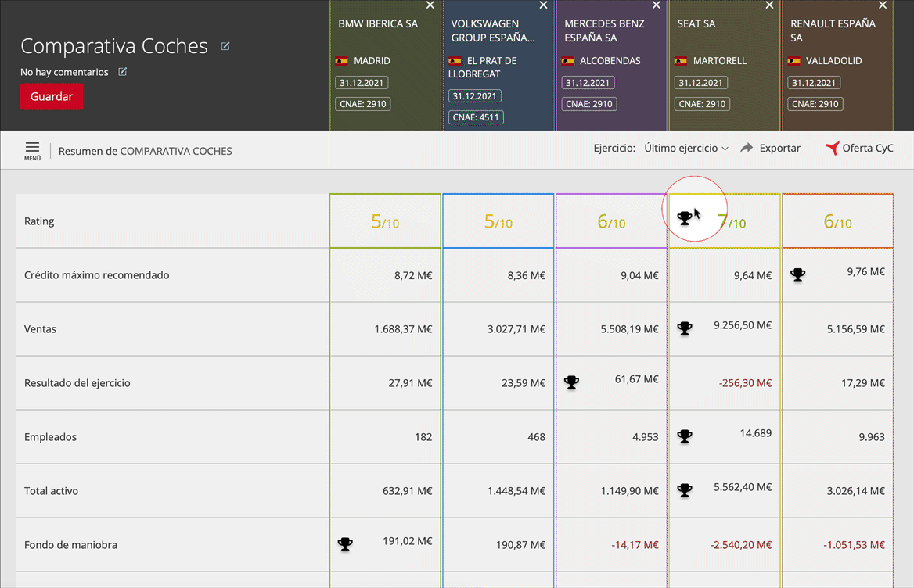914x588 pixels.
Task: Remove SEAT SA column
Action: click(x=769, y=5)
